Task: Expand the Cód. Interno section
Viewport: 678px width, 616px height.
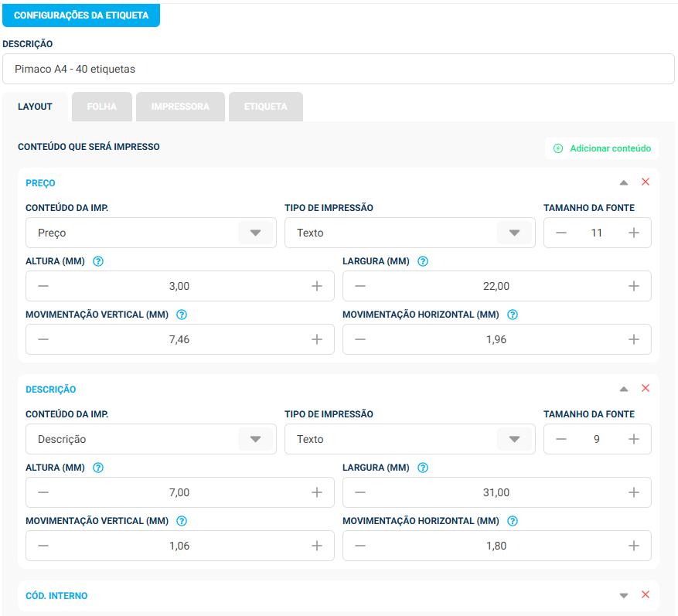Action: click(x=624, y=595)
